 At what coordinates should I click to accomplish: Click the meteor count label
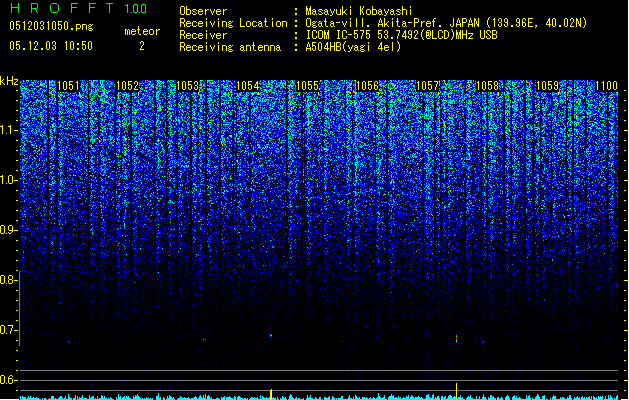(x=142, y=31)
